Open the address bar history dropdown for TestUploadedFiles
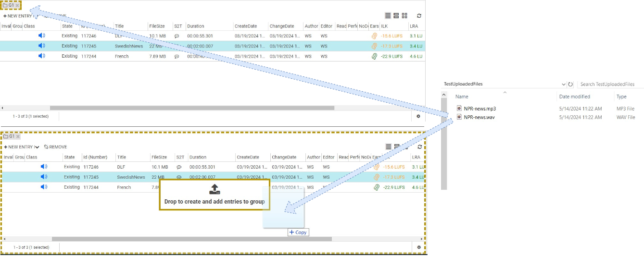644x256 pixels. click(x=564, y=84)
